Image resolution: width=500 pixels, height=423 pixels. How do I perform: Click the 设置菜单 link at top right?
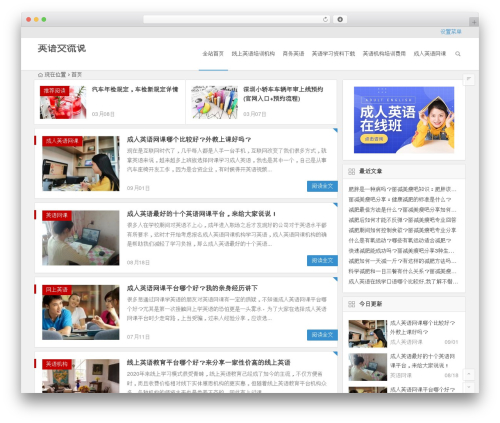451,32
